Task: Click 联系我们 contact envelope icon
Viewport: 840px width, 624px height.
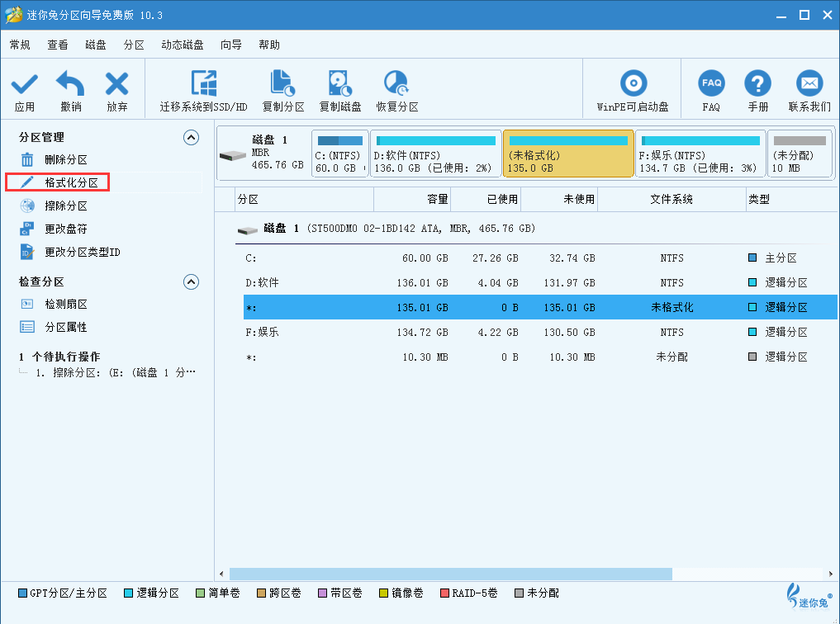Action: point(809,83)
